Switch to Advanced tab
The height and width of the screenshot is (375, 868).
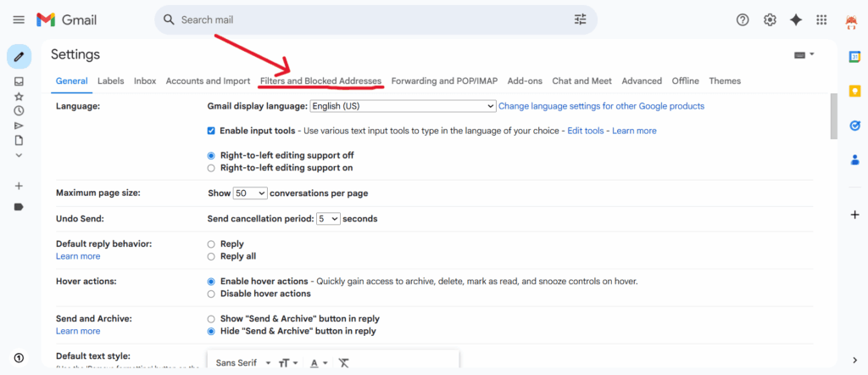point(642,81)
